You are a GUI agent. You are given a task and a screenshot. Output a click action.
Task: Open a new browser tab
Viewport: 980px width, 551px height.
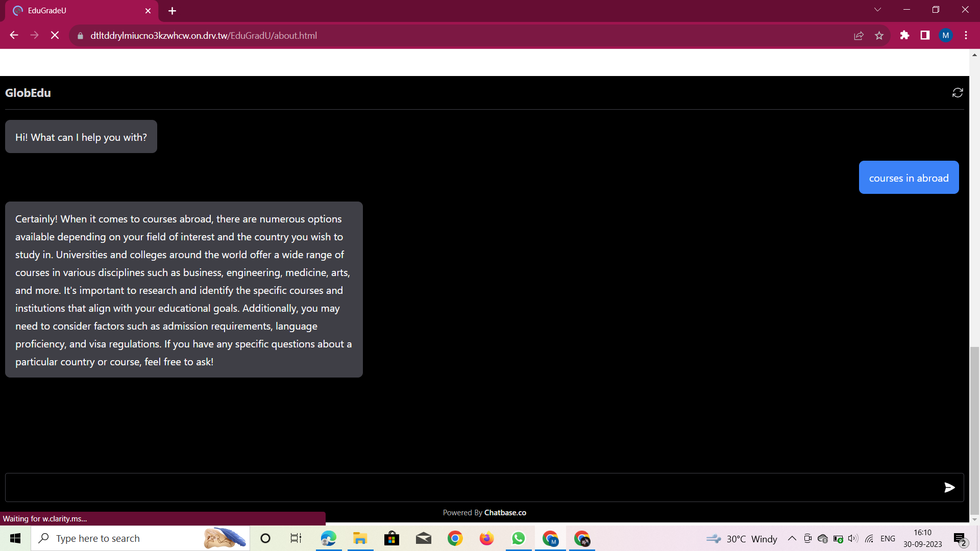pos(172,11)
